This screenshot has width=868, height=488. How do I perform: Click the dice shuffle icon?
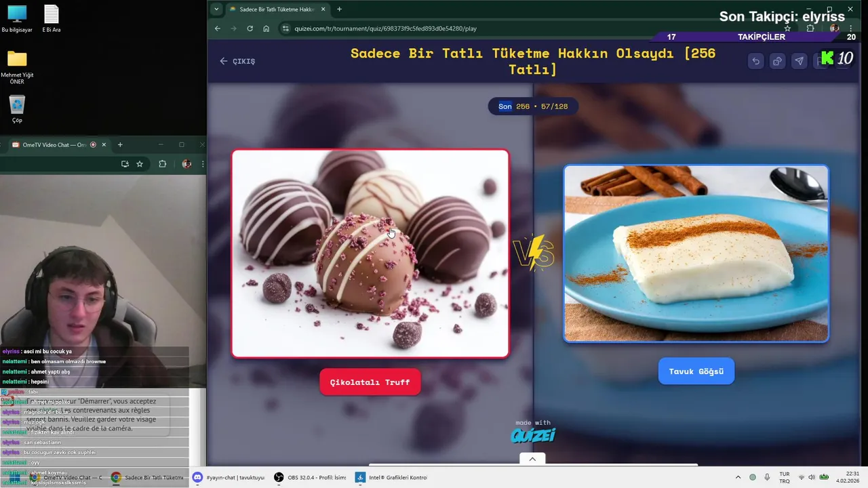pos(777,61)
